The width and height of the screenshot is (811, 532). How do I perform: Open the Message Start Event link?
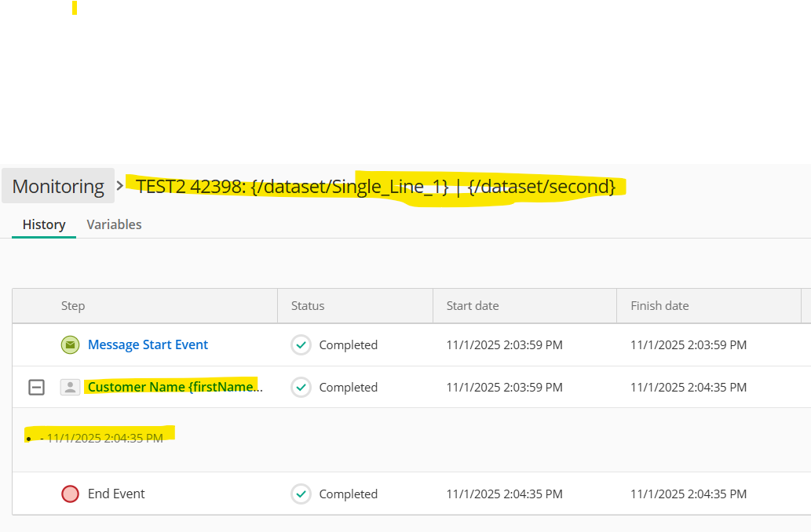(148, 345)
